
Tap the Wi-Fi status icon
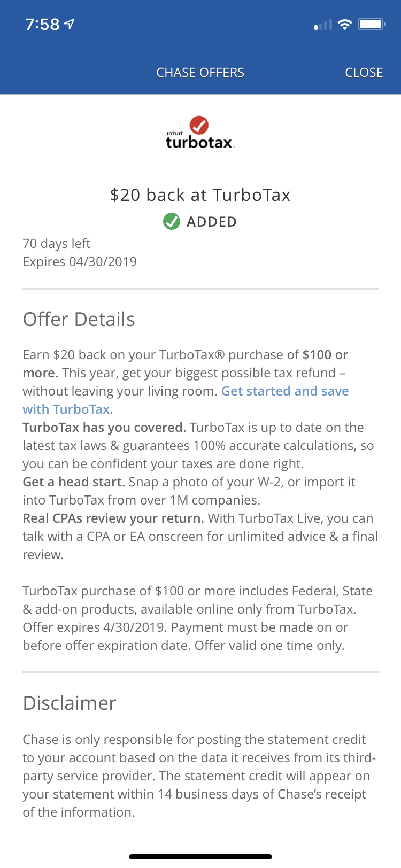pos(345,25)
